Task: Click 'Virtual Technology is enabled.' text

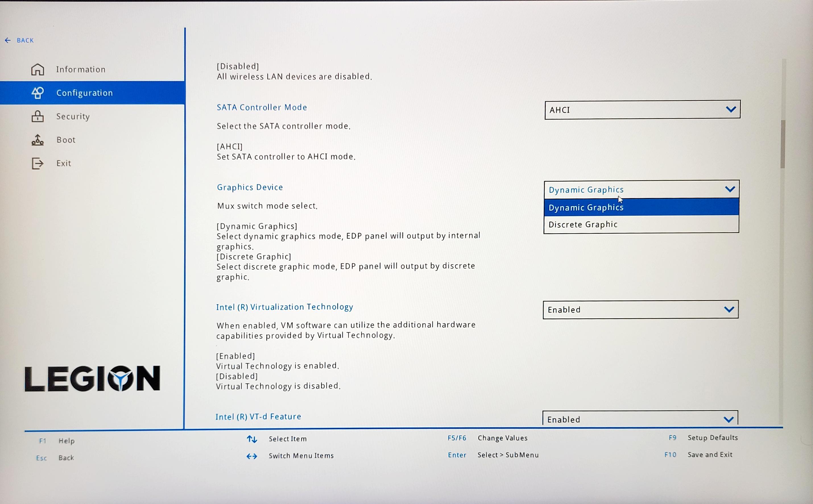Action: (x=278, y=366)
